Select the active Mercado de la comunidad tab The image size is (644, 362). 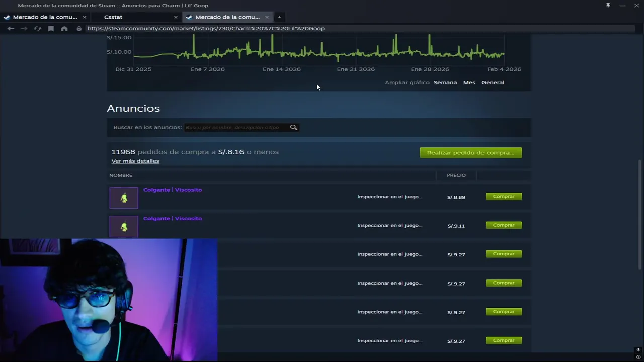pyautogui.click(x=227, y=17)
